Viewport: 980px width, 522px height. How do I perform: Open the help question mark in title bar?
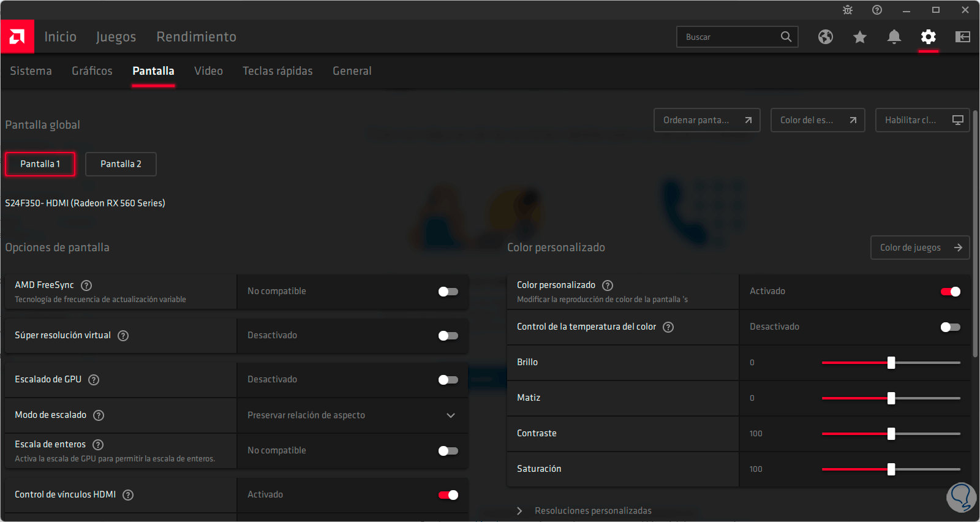coord(877,10)
